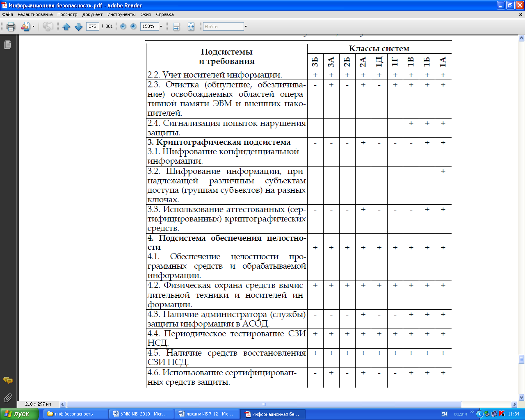Click the taskbar clock showing 11:34
Viewport: 525px width, 420px height.
pyautogui.click(x=514, y=414)
